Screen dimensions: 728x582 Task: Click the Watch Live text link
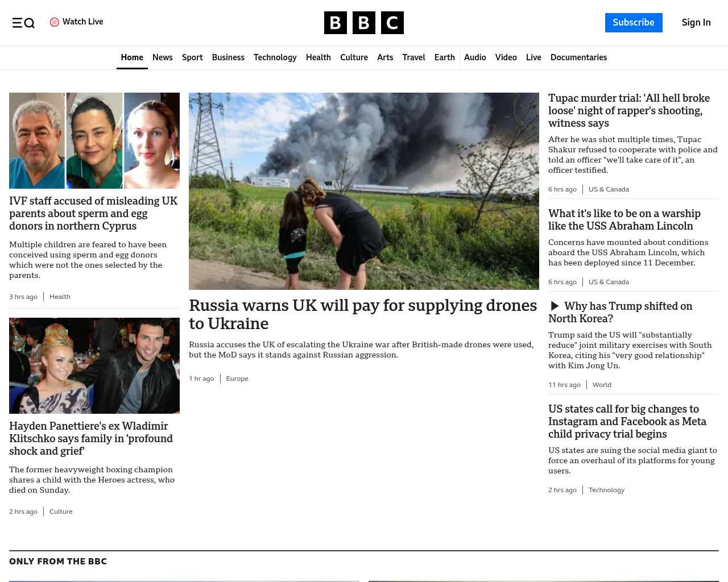83,22
